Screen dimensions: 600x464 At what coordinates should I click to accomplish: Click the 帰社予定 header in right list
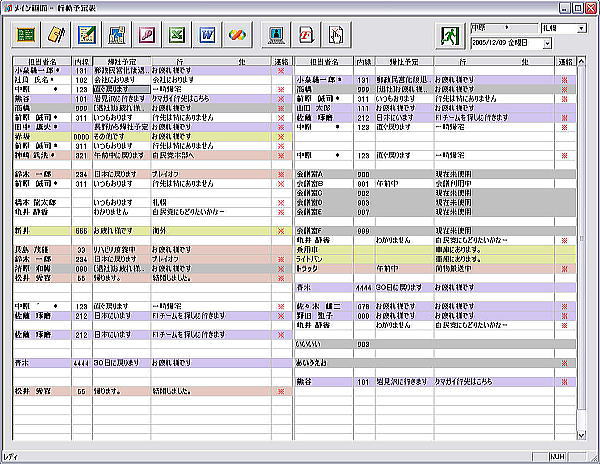point(404,62)
